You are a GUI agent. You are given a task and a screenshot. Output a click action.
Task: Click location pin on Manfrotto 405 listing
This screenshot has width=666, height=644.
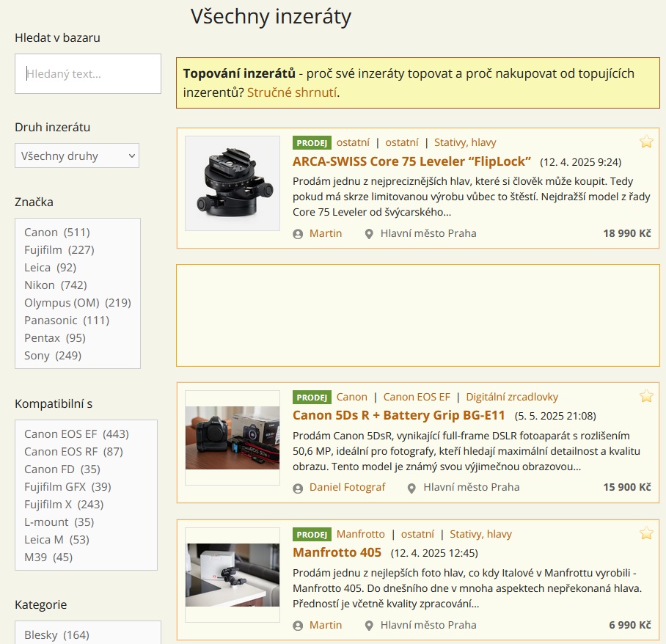(369, 626)
